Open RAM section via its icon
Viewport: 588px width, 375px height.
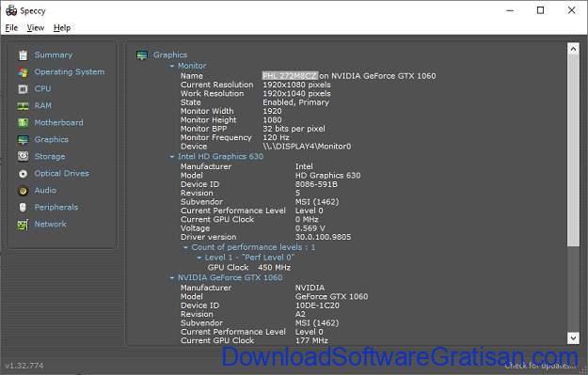(23, 106)
